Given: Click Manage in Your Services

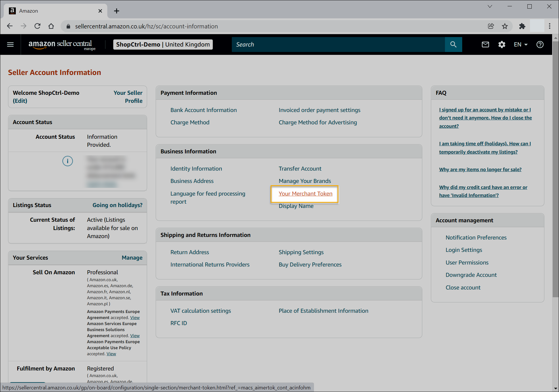Looking at the screenshot, I should [x=132, y=258].
